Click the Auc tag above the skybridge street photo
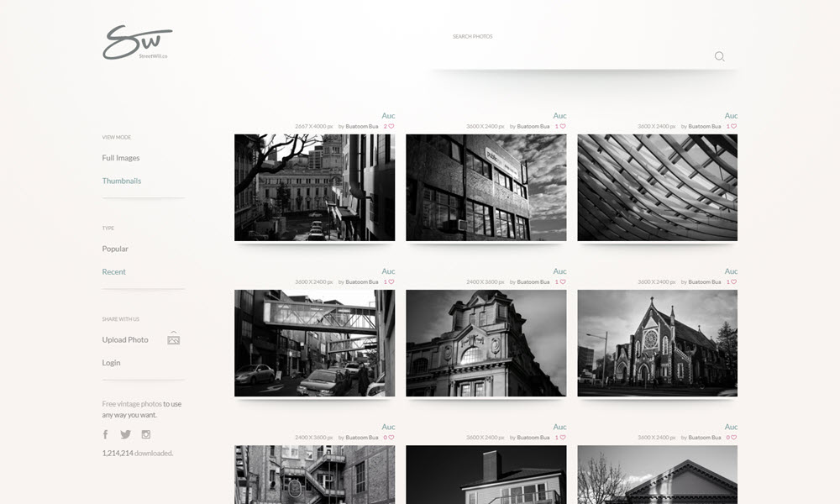This screenshot has width=840, height=504. 388,271
